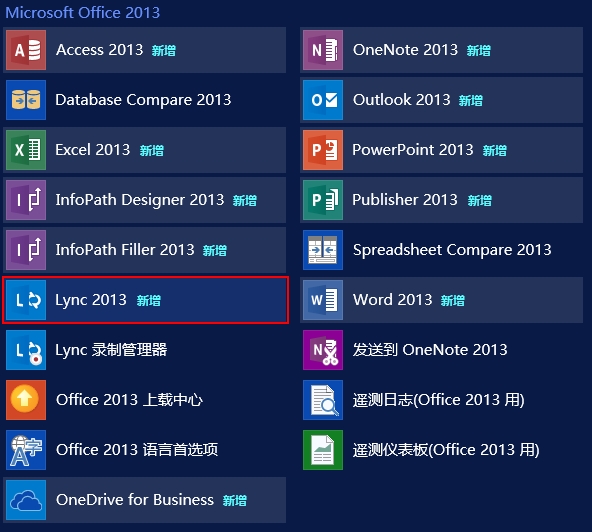Launch PowerPoint 2013 via its icon
Viewport: 592px width, 532px height.
coord(323,150)
